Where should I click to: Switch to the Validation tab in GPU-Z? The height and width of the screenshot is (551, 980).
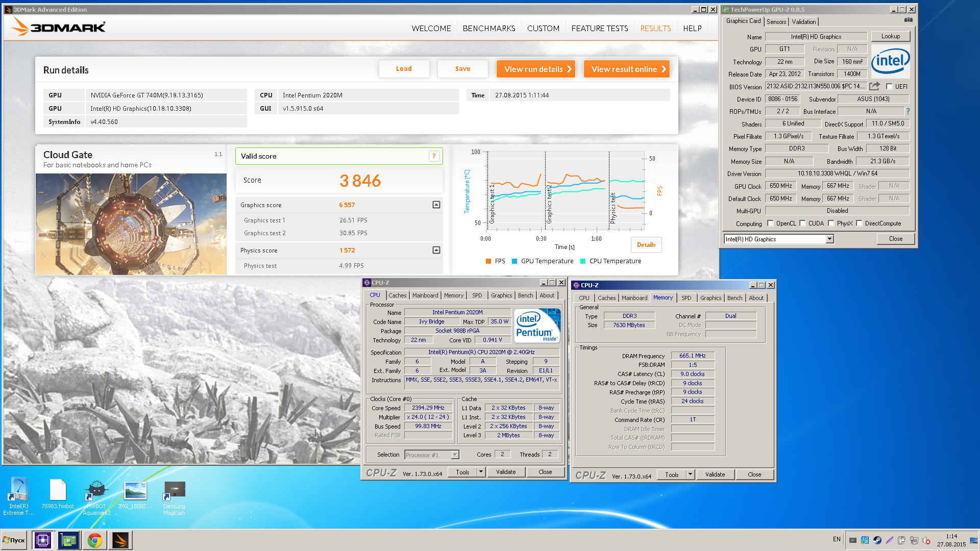(x=804, y=21)
